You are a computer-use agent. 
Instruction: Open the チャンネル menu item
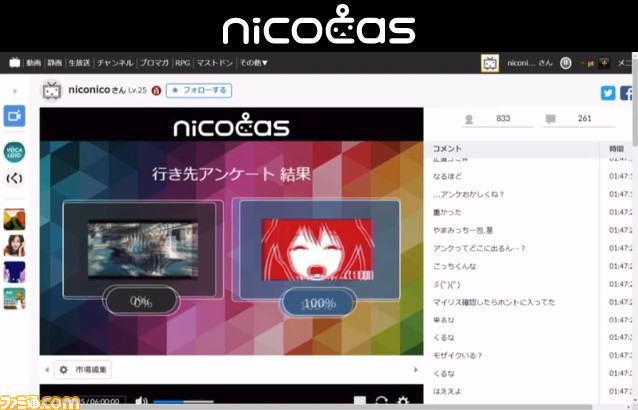click(115, 63)
